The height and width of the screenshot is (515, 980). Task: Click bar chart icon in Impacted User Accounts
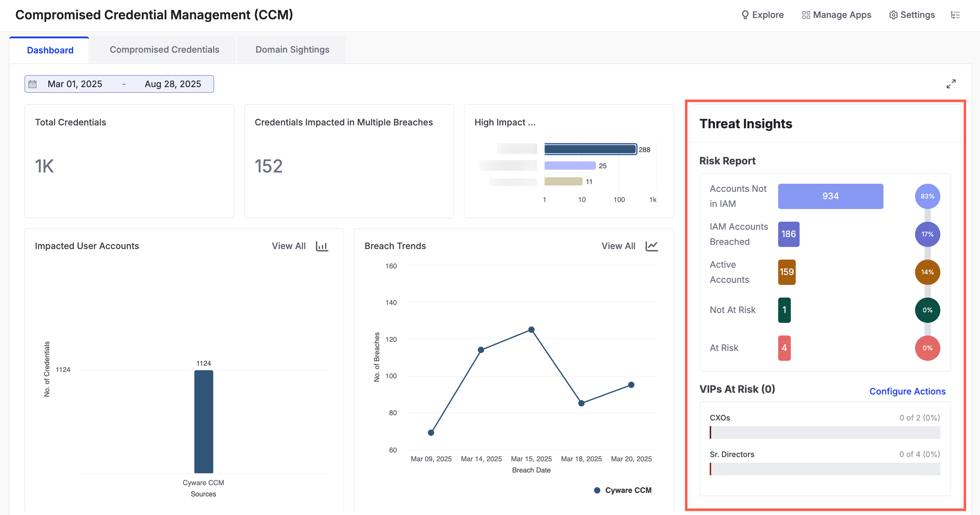point(322,246)
